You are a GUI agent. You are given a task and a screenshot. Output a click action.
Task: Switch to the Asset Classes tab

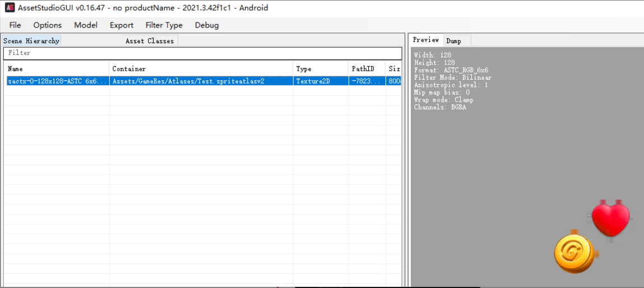pyautogui.click(x=150, y=41)
